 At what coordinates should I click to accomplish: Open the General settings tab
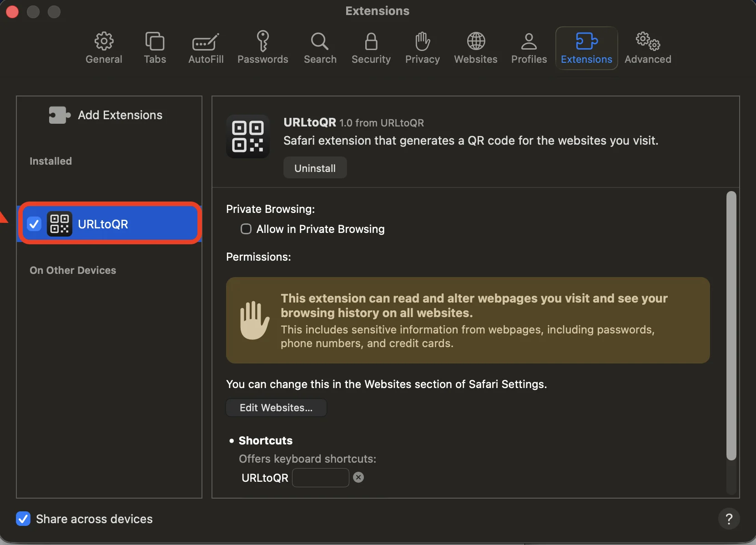[104, 48]
